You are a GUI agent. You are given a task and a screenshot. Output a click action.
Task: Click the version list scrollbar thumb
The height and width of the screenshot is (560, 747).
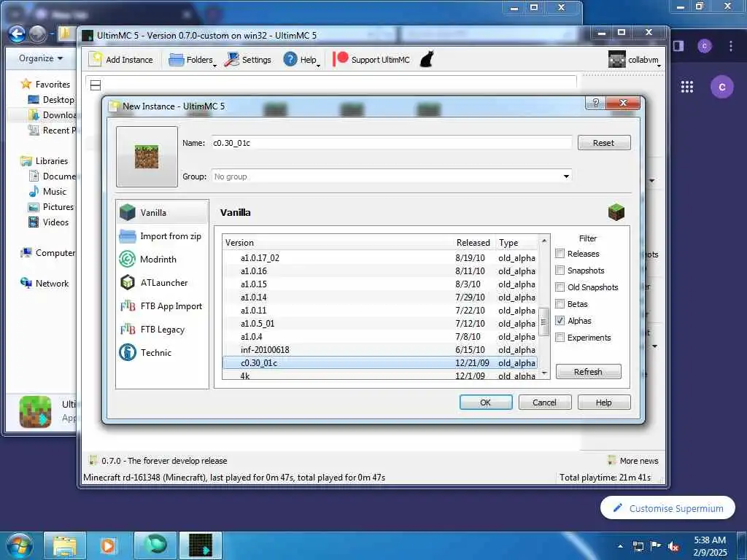click(x=544, y=322)
